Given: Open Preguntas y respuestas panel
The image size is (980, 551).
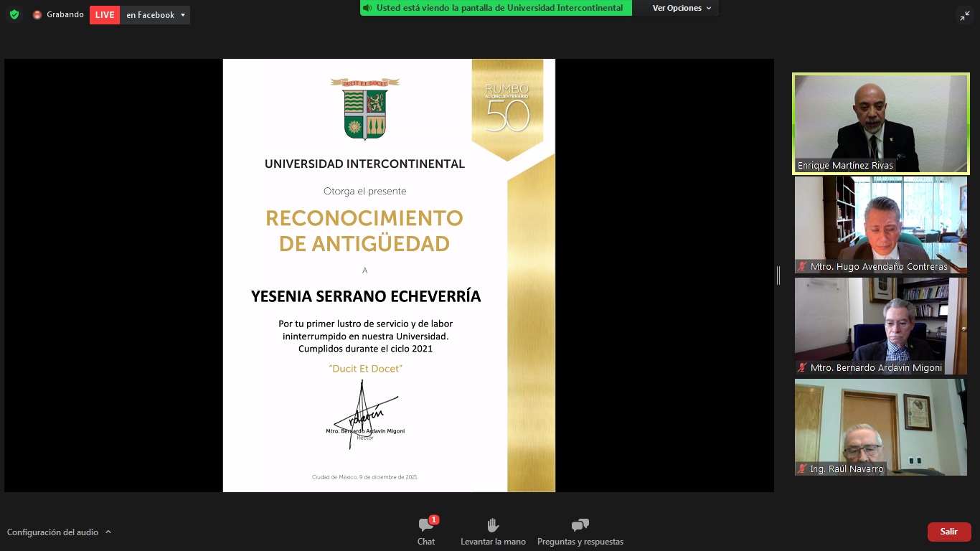Looking at the screenshot, I should pyautogui.click(x=580, y=532).
